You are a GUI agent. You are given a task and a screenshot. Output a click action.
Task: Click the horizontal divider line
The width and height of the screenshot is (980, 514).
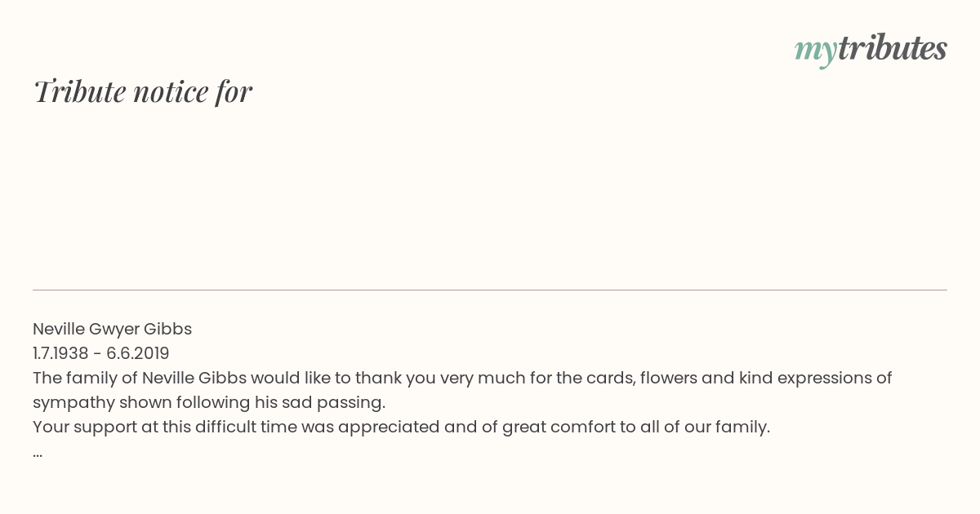coord(490,290)
